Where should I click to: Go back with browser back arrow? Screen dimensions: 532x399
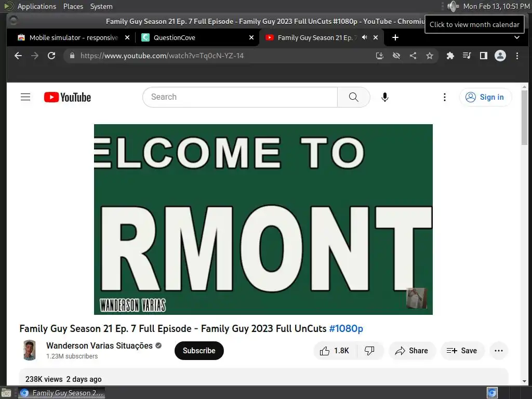18,56
